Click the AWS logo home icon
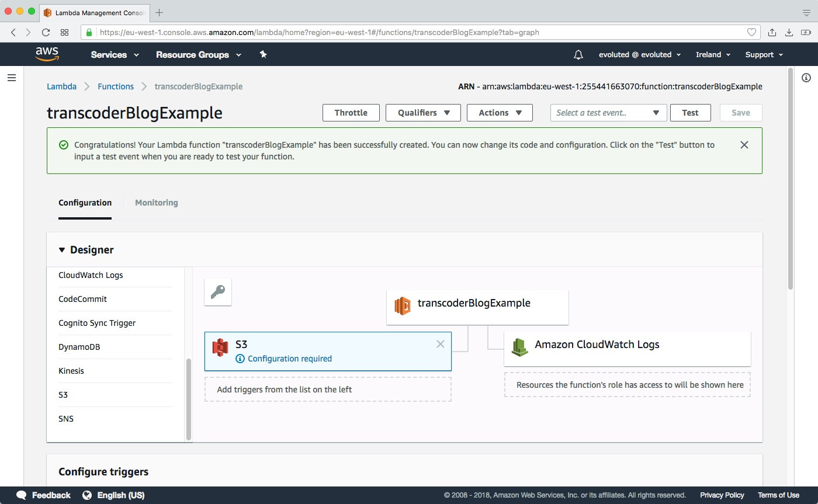The image size is (818, 504). (47, 54)
